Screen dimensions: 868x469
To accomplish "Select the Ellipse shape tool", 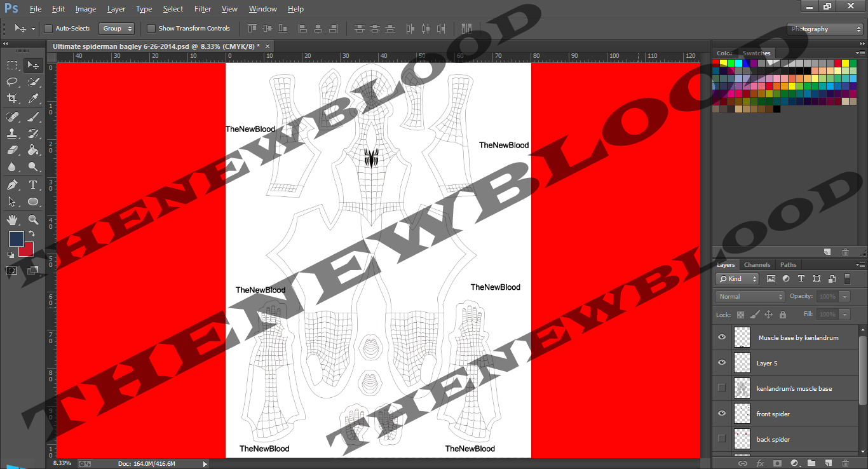I will 33,202.
